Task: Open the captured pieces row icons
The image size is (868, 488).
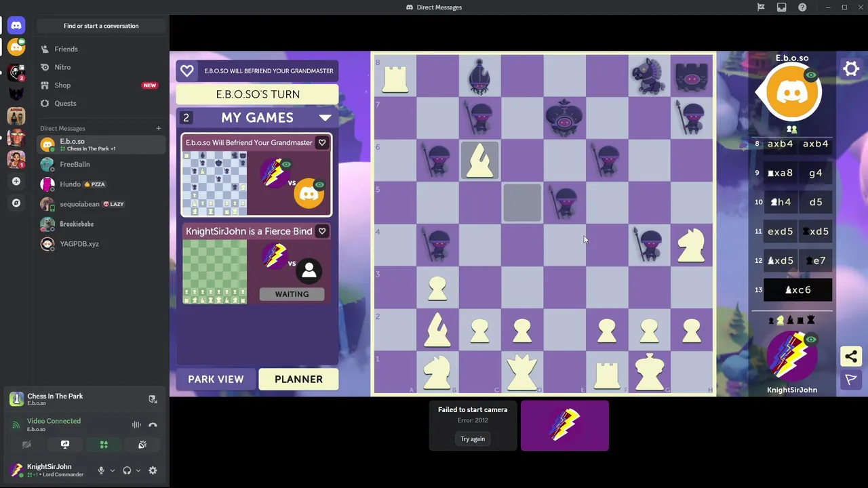Action: click(x=791, y=320)
